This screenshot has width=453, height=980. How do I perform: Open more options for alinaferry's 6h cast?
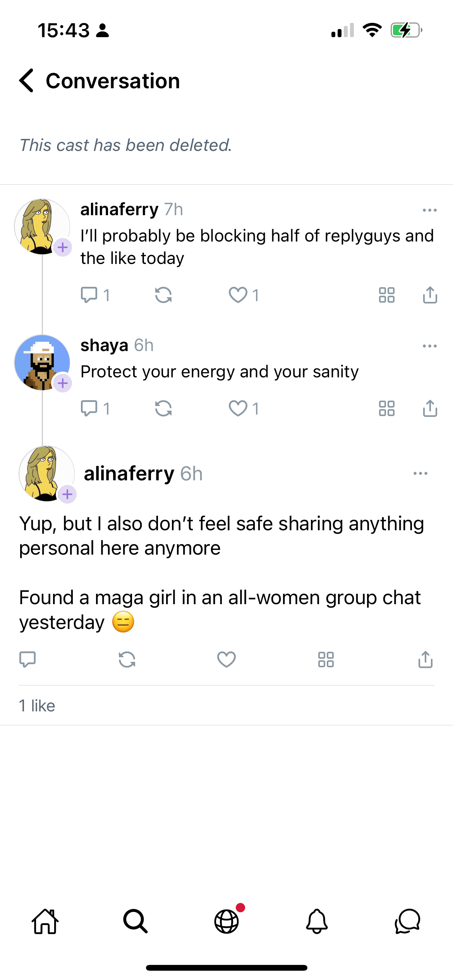(420, 473)
